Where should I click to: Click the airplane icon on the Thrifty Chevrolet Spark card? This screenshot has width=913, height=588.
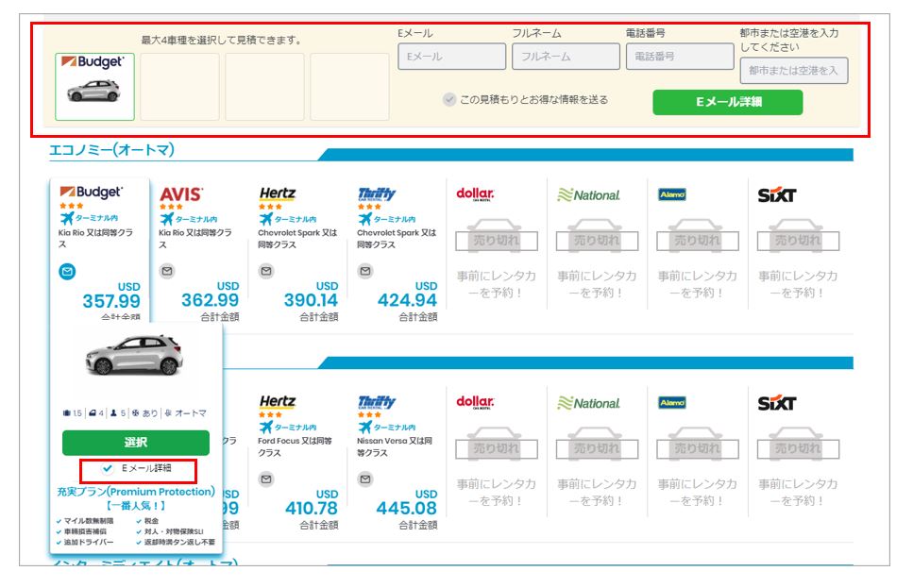pyautogui.click(x=365, y=219)
